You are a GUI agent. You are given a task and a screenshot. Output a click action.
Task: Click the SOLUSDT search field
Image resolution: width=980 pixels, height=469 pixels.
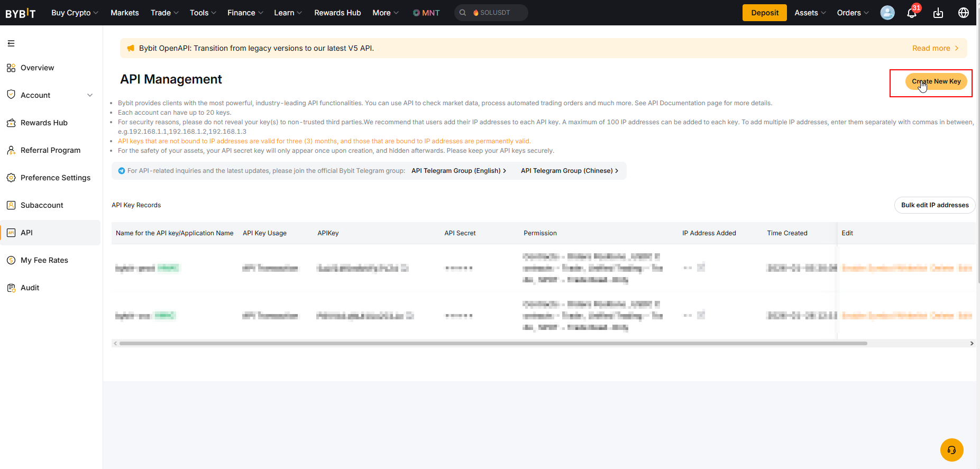click(491, 13)
